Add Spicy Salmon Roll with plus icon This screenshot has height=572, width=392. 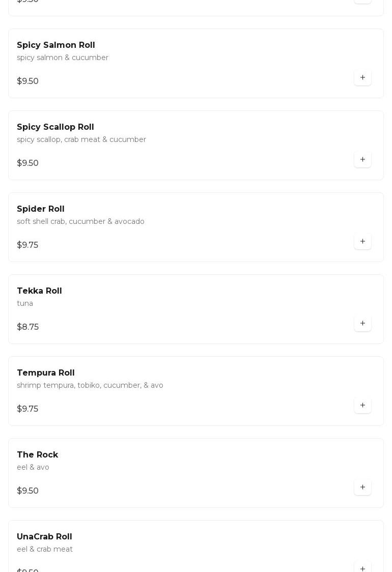coord(362,78)
